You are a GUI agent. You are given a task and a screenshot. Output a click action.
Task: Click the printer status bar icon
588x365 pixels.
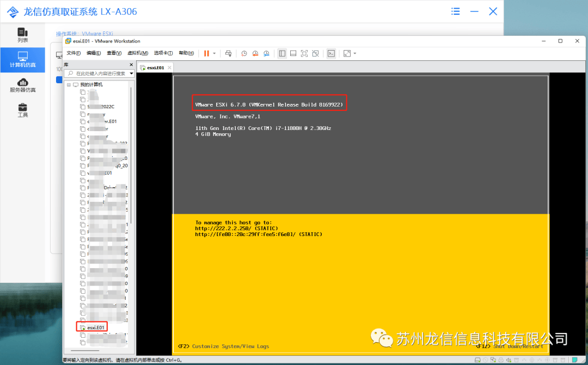click(x=501, y=360)
